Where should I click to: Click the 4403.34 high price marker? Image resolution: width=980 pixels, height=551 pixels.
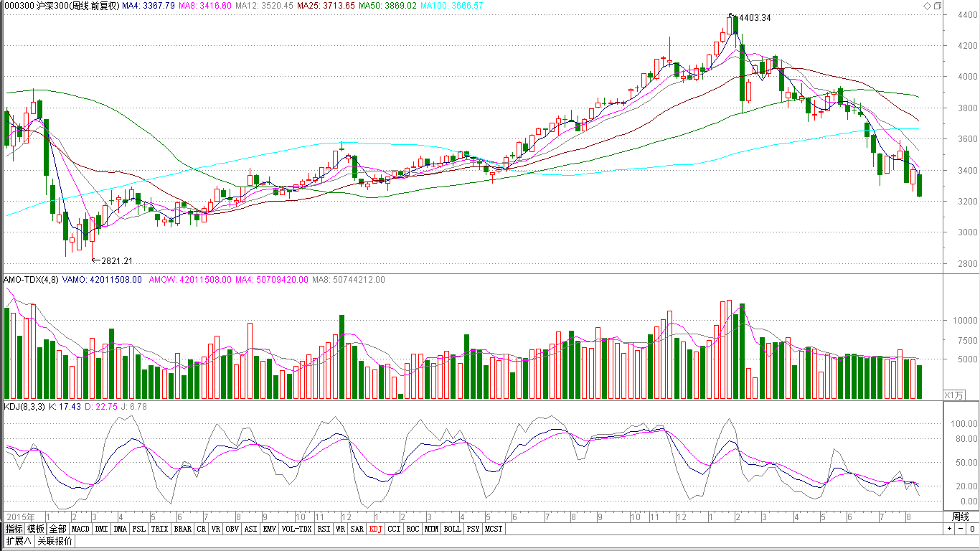[755, 18]
